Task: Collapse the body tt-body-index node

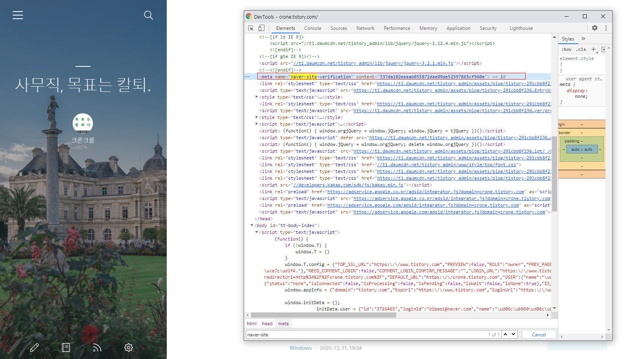Action: point(252,225)
